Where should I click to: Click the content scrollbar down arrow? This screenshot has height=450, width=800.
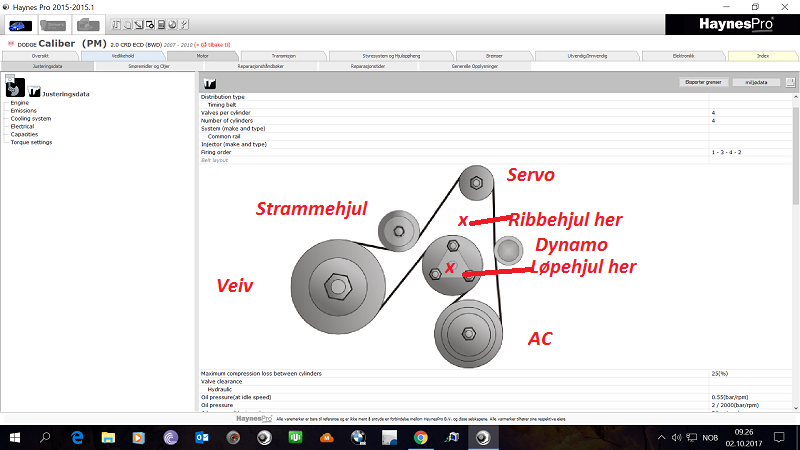[x=796, y=408]
